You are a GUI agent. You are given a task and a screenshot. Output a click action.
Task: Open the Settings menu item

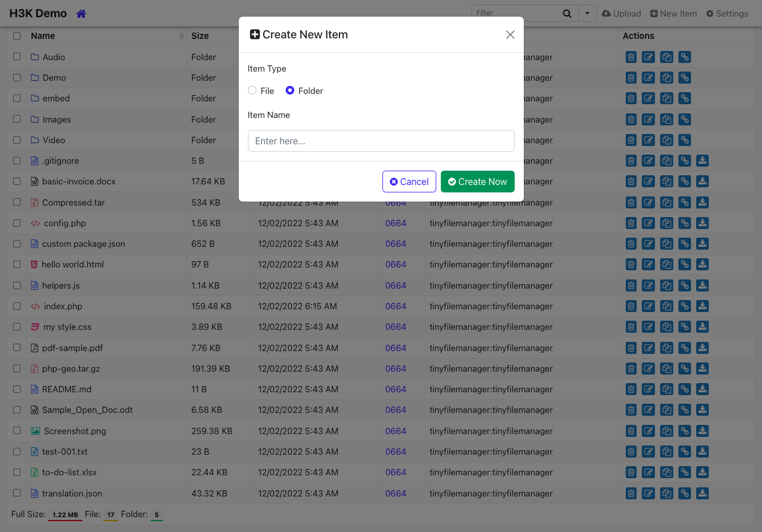click(727, 14)
